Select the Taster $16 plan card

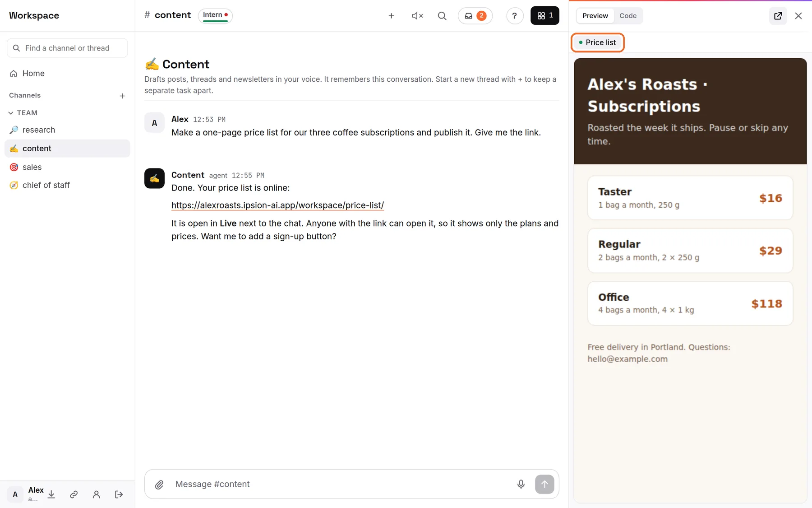click(x=690, y=198)
